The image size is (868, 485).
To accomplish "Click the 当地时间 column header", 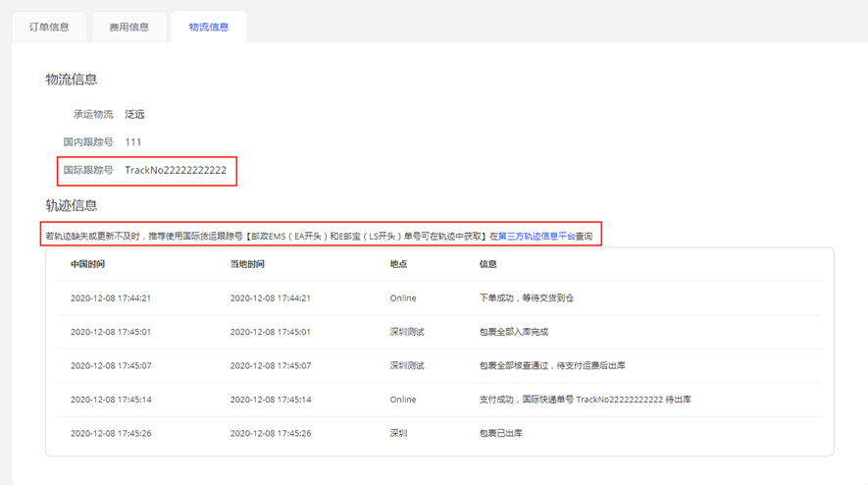I will pos(247,265).
